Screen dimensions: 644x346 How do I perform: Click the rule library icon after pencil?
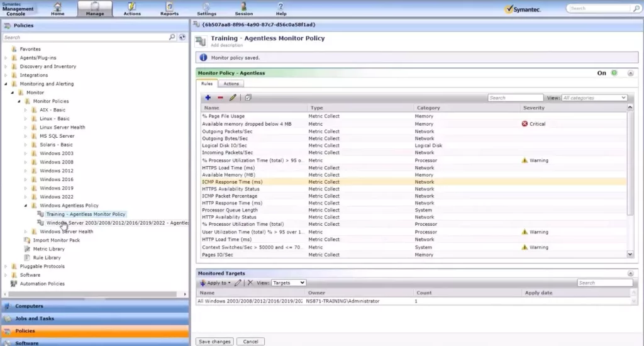[x=248, y=98]
